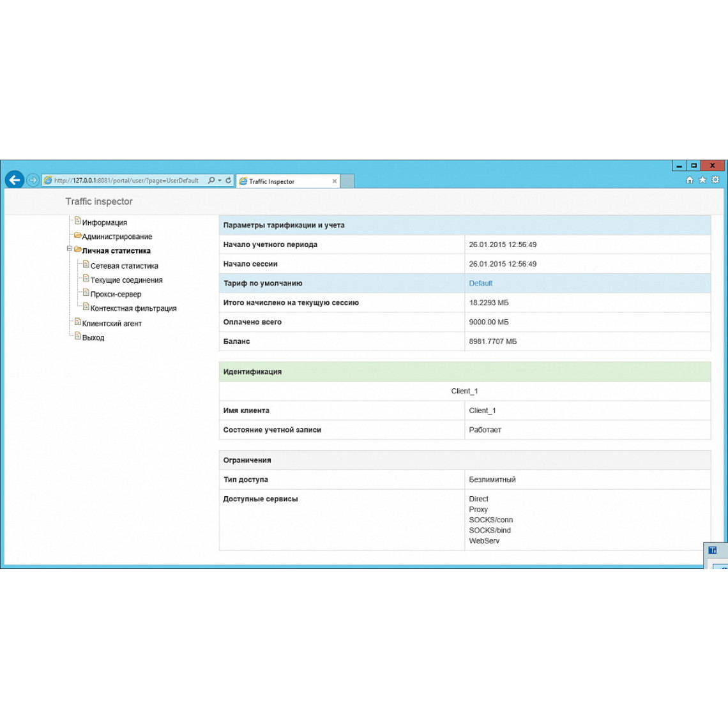Click the Контекстная фильтрация page icon

pyautogui.click(x=86, y=307)
